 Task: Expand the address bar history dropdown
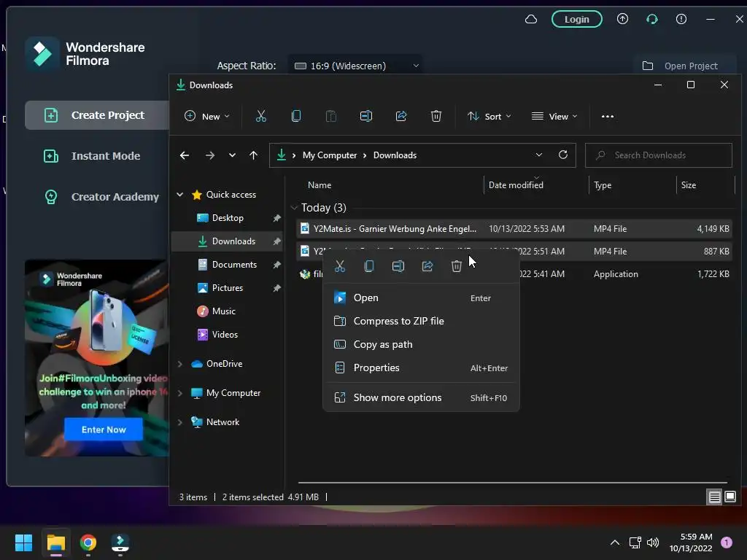[539, 155]
